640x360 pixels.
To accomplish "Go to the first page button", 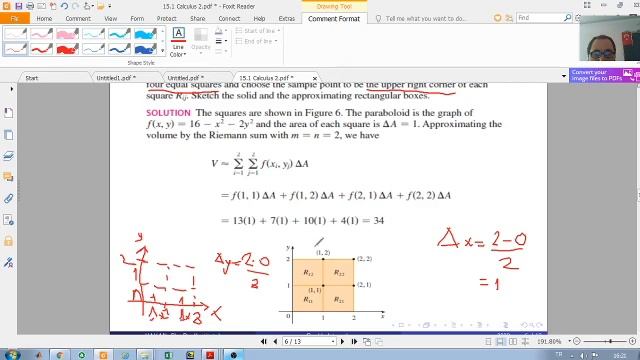I will pos(264,341).
